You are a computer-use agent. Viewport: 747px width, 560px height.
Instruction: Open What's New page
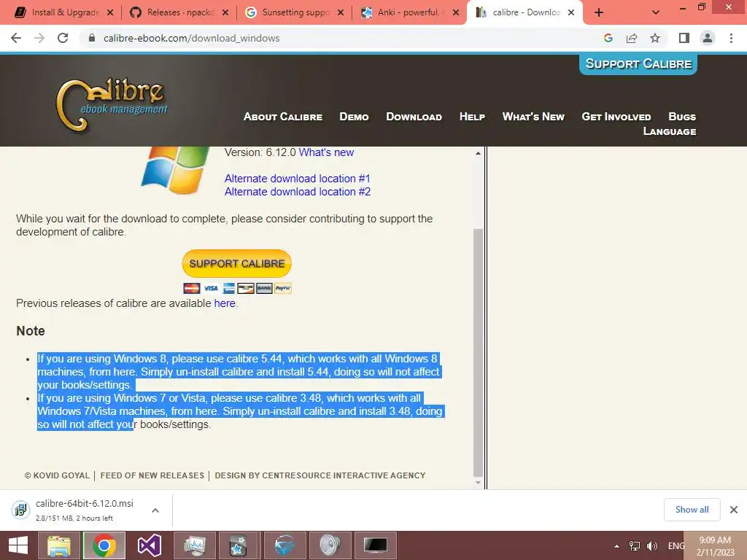click(533, 117)
